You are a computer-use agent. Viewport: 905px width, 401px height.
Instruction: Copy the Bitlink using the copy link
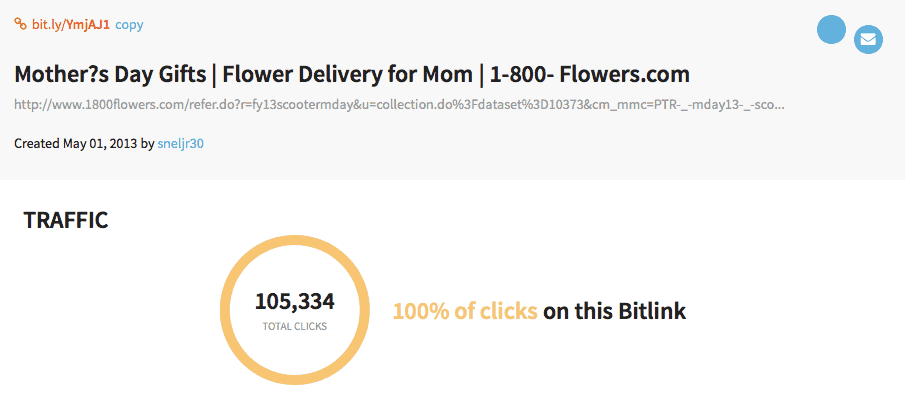(x=129, y=25)
